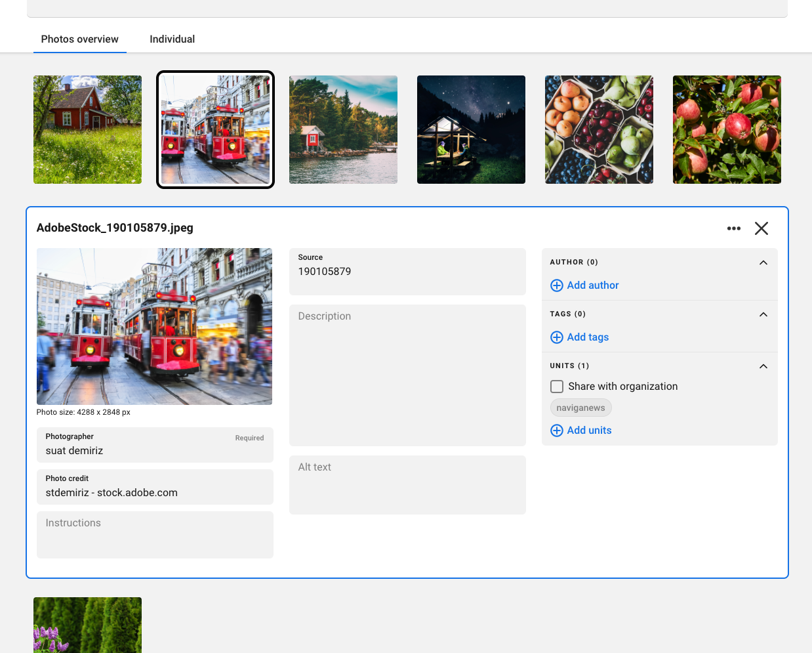This screenshot has height=653, width=812.
Task: Select the lakeside red cabin thumbnail
Action: pyautogui.click(x=344, y=130)
